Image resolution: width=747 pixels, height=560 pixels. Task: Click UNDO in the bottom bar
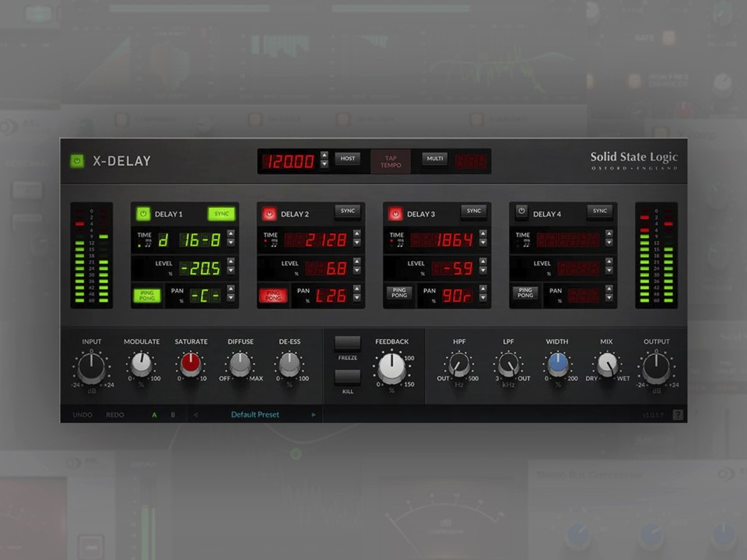coord(82,415)
